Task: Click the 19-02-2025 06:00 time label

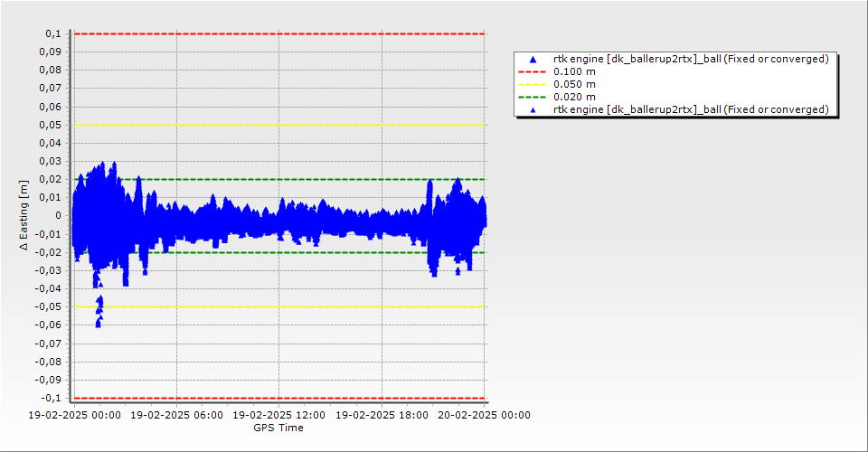Action: pyautogui.click(x=176, y=415)
